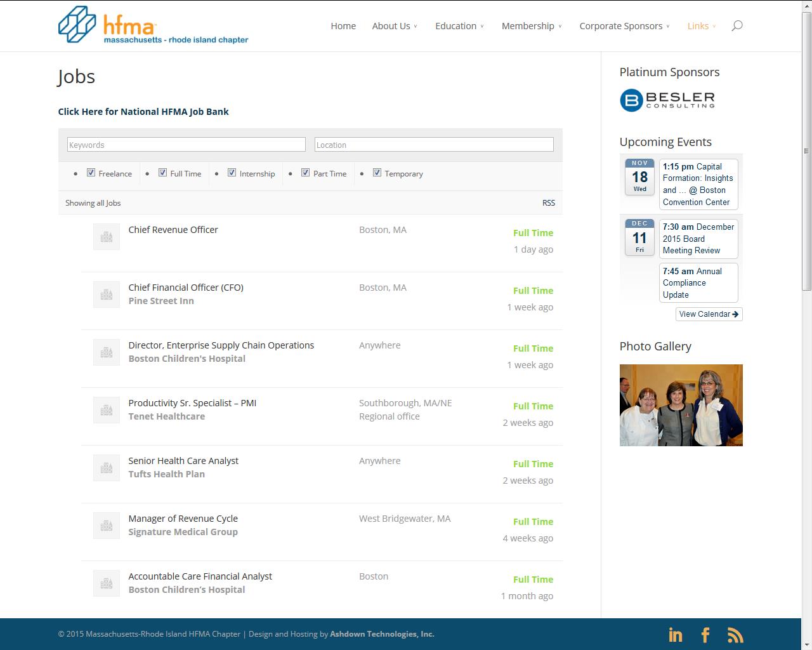The height and width of the screenshot is (650, 812).
Task: Click the Southborough, MA/NE Regional office location
Action: pos(405,410)
